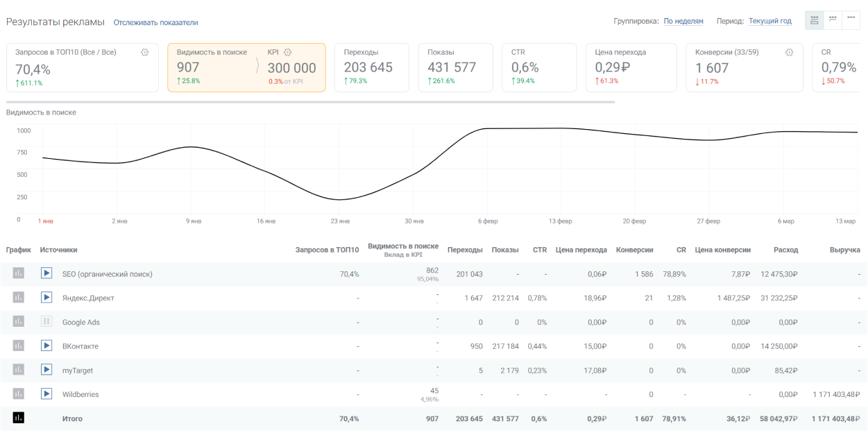Follow the 'Отслеживать показатели' link
This screenshot has width=868, height=433.
pyautogui.click(x=155, y=23)
